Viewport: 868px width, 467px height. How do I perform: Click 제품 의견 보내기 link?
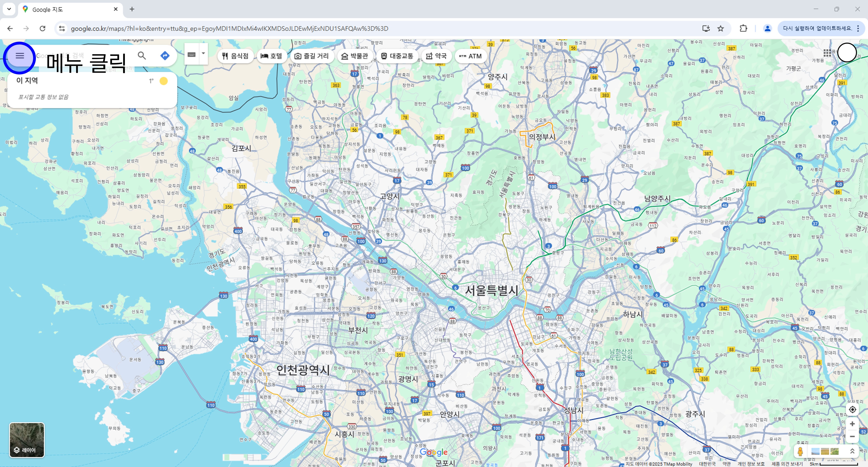click(x=787, y=464)
